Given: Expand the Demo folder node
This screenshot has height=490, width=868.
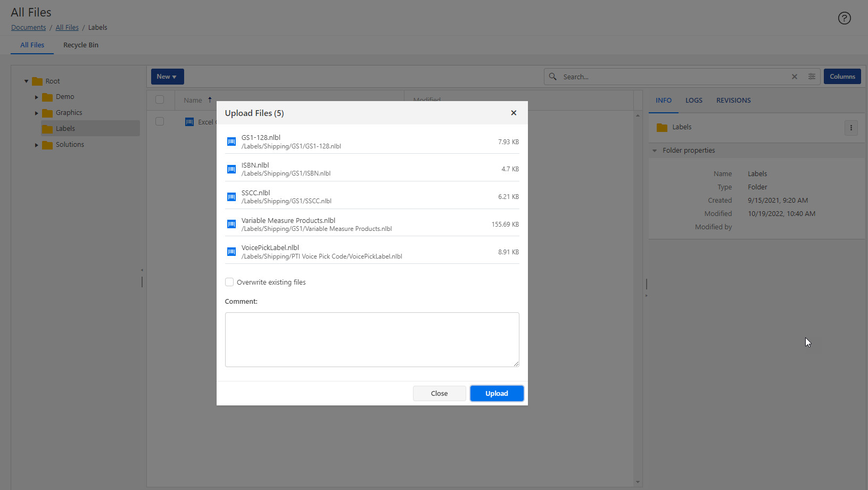Looking at the screenshot, I should (36, 97).
